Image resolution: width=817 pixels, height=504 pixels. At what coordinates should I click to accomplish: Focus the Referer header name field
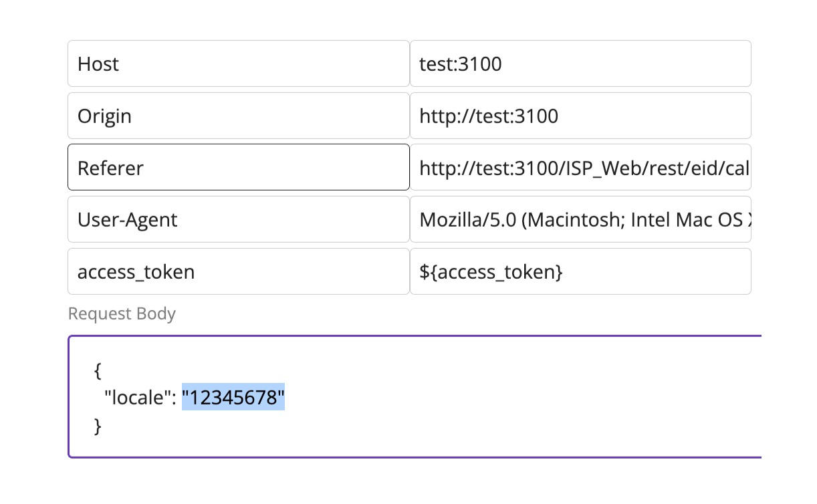[x=238, y=168]
